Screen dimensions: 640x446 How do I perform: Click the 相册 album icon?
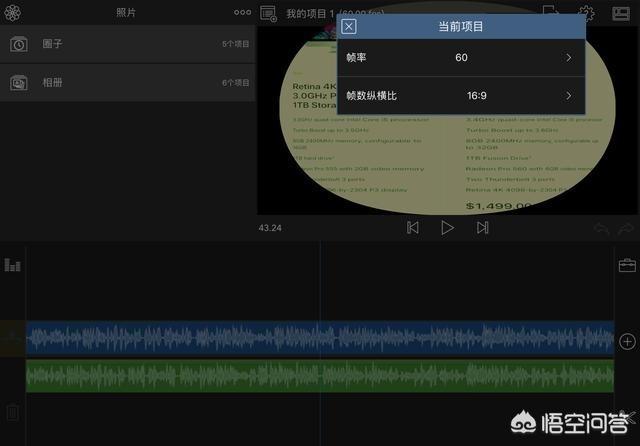point(19,83)
